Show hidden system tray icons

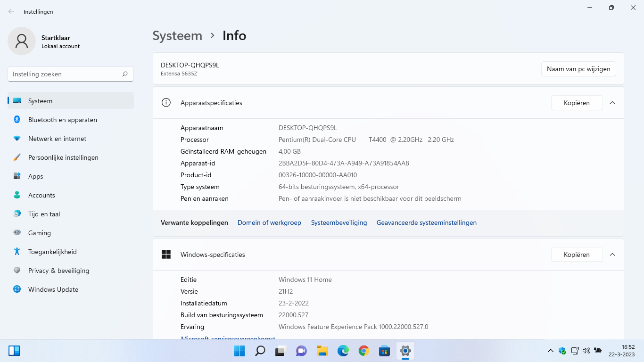(550, 351)
